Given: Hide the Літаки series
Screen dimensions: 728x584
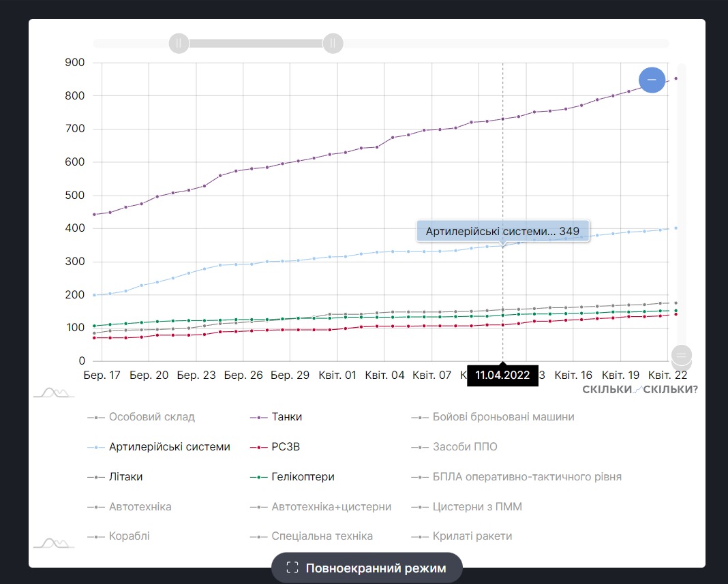Looking at the screenshot, I should [125, 477].
